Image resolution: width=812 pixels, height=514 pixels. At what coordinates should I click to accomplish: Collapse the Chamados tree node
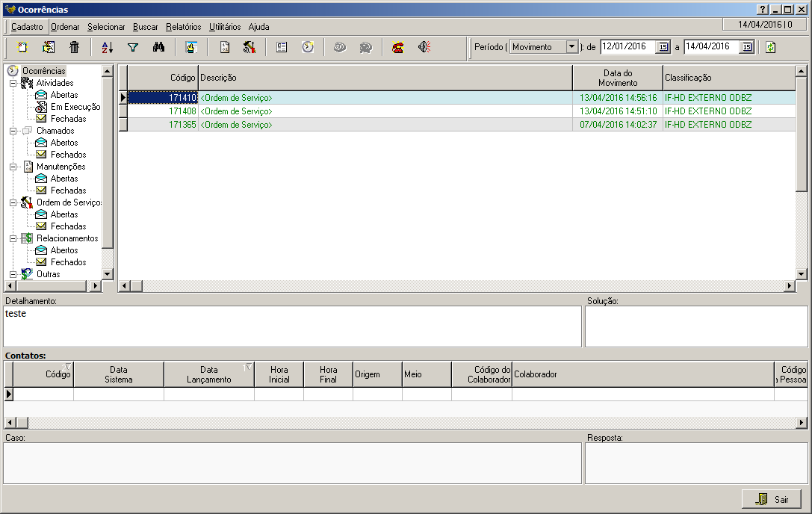[x=13, y=131]
